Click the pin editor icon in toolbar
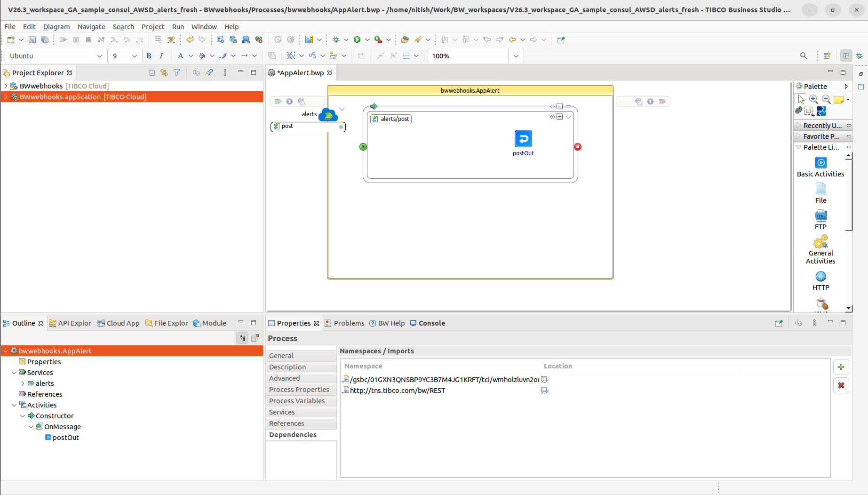Image resolution: width=868 pixels, height=495 pixels. [x=561, y=40]
